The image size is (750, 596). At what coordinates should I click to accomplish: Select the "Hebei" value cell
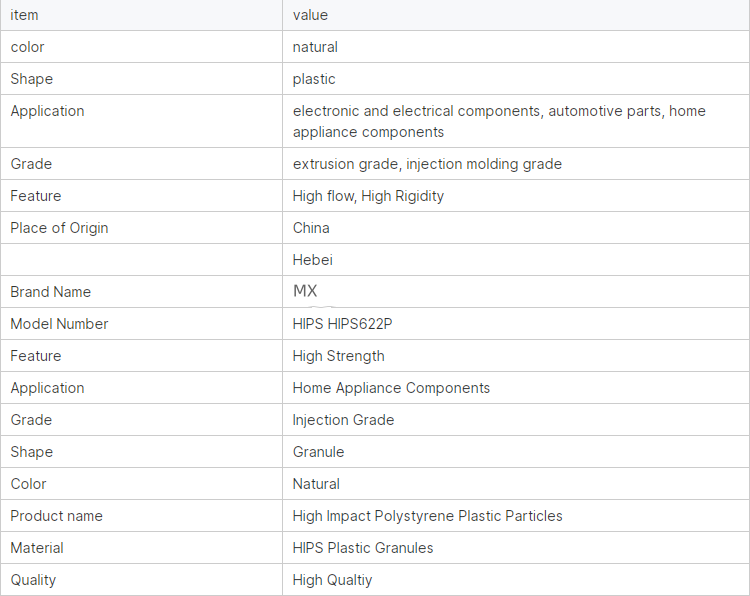(x=313, y=260)
